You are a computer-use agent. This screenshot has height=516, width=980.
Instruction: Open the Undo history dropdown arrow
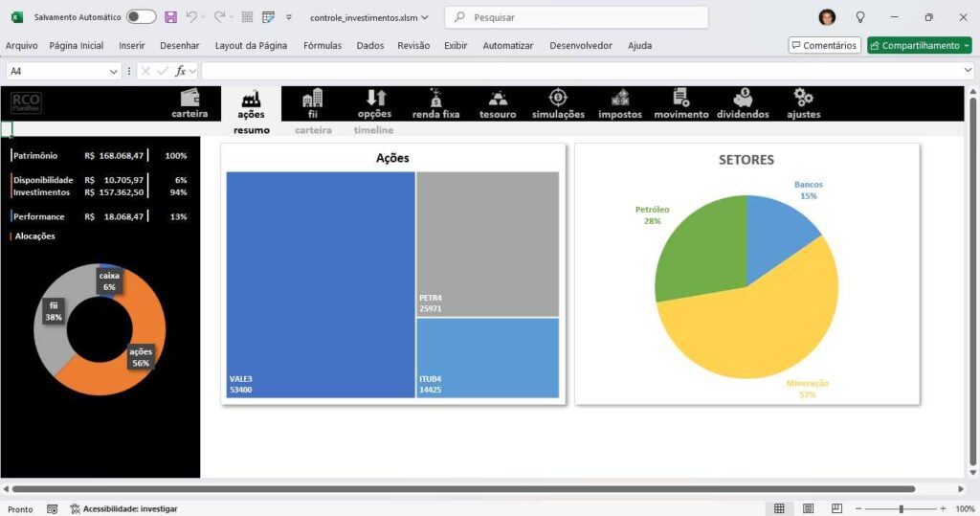203,17
